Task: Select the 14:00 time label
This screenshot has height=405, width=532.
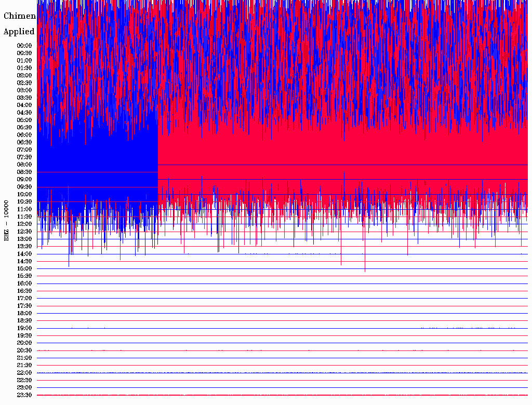Action: click(24, 254)
